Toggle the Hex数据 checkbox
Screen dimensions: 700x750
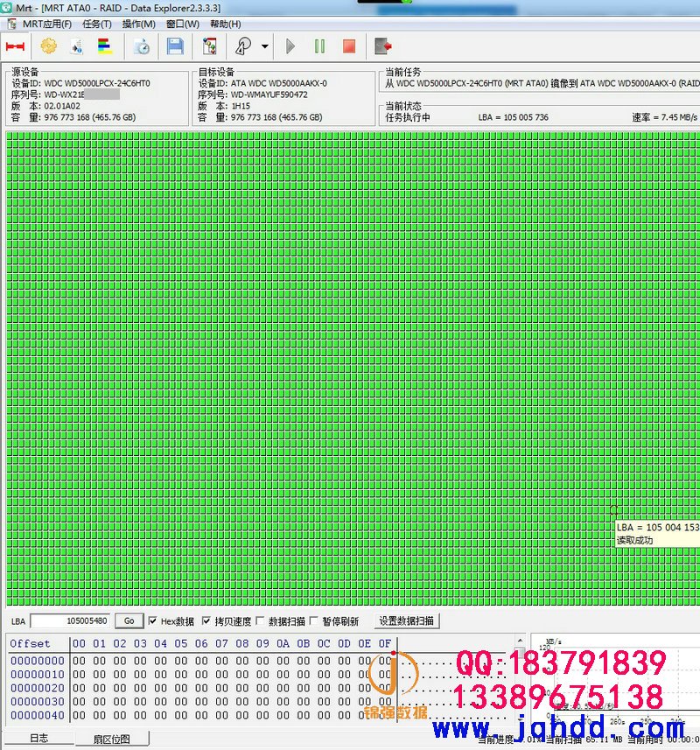[x=152, y=620]
